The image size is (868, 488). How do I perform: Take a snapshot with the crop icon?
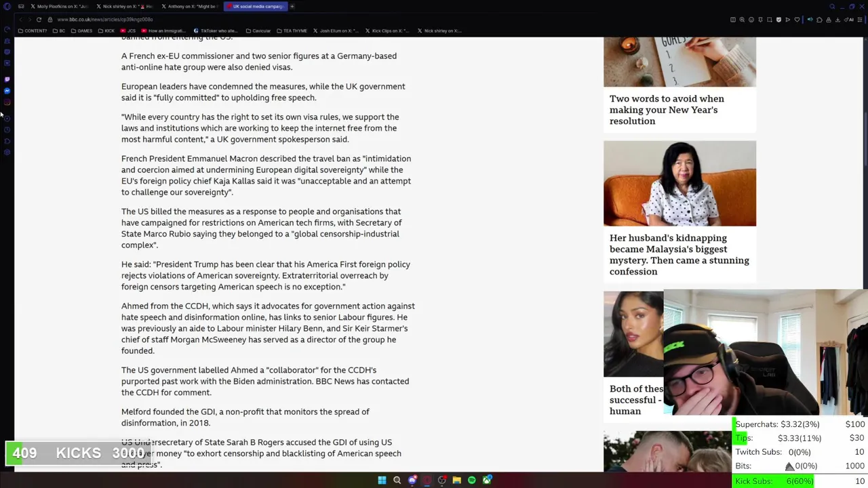pyautogui.click(x=770, y=20)
